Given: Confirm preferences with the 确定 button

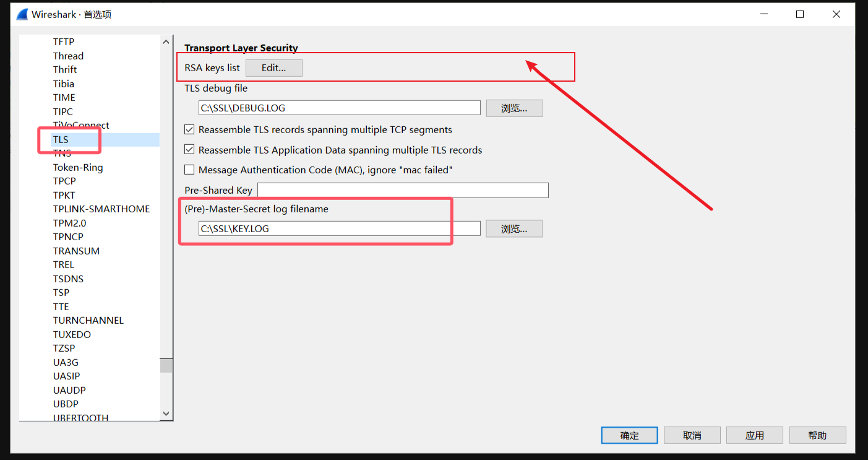Looking at the screenshot, I should pyautogui.click(x=630, y=435).
